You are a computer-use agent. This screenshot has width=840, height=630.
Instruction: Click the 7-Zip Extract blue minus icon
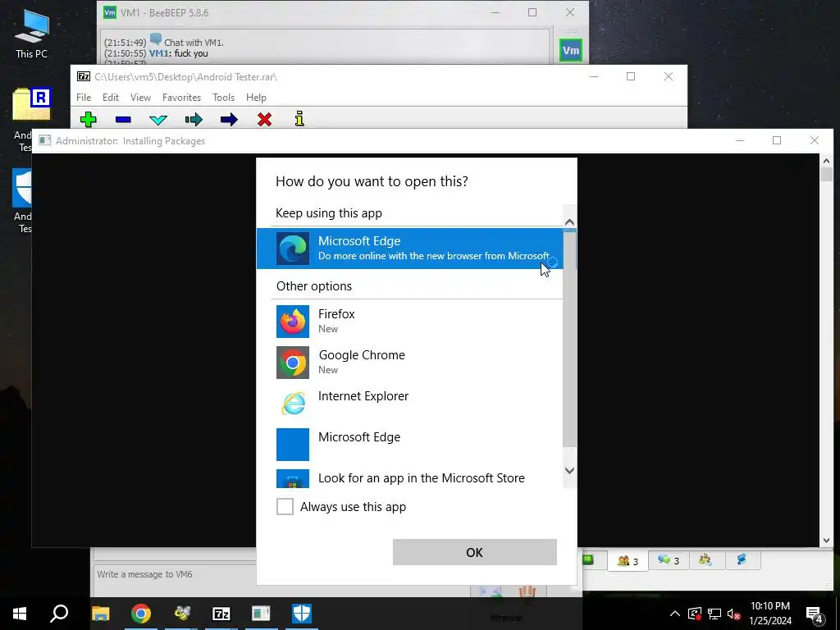pyautogui.click(x=123, y=119)
